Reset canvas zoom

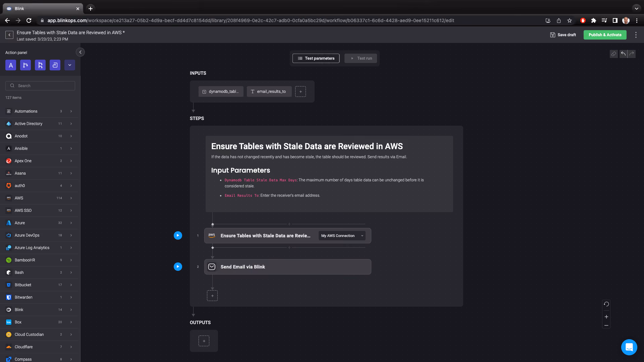point(606,304)
